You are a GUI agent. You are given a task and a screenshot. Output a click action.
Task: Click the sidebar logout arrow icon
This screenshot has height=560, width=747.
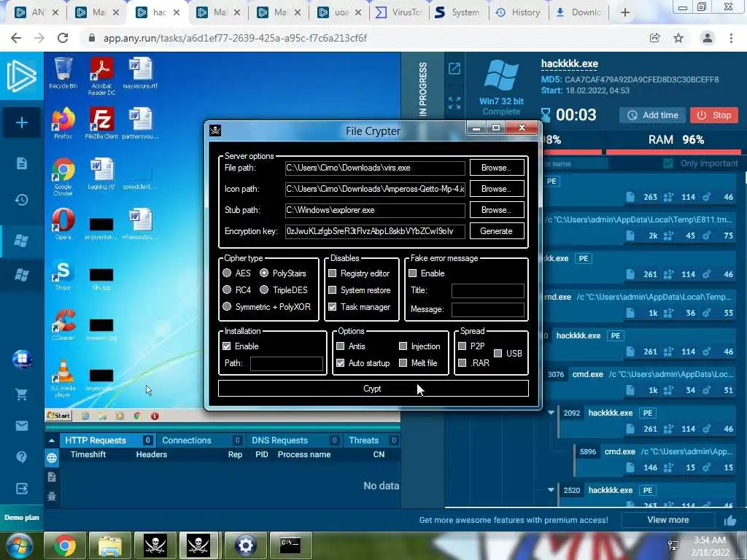tap(21, 488)
